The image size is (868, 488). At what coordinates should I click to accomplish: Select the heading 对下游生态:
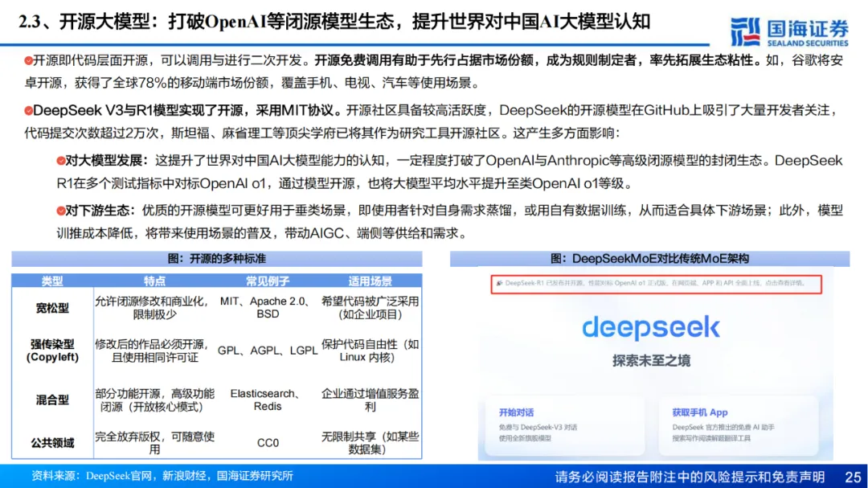click(x=100, y=211)
